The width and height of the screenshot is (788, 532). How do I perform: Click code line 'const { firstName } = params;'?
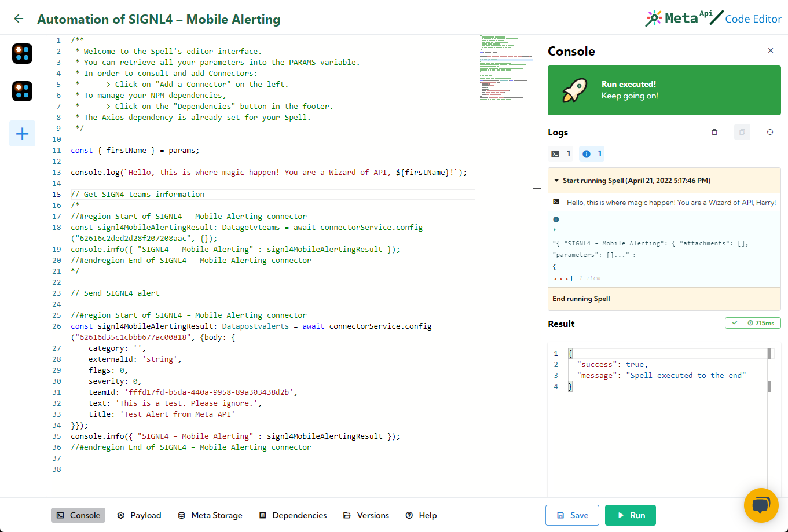135,150
